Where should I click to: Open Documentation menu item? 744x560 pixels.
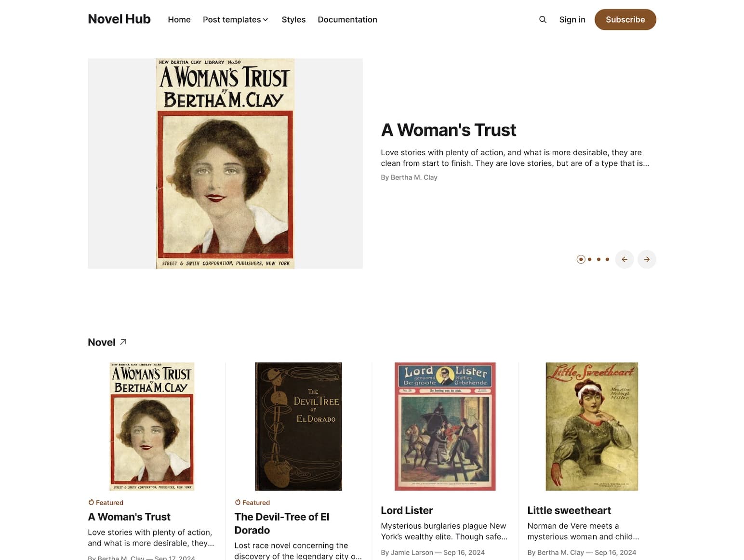(347, 20)
